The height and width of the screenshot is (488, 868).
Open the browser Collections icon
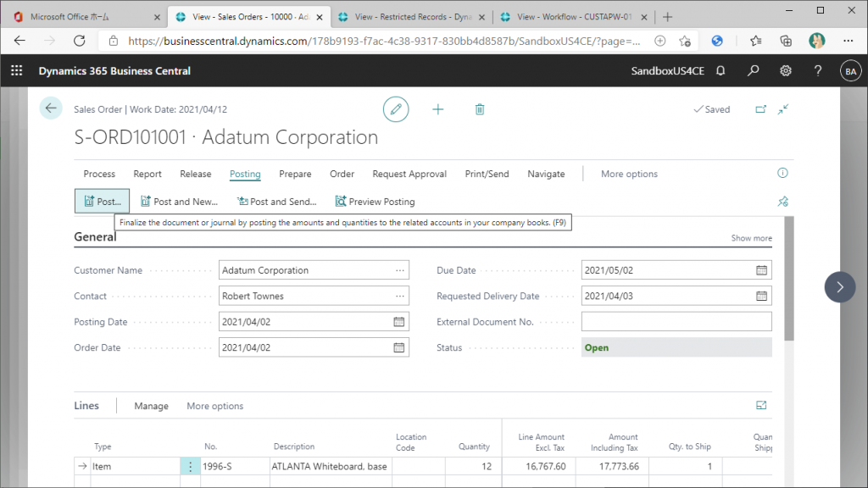[x=786, y=41]
